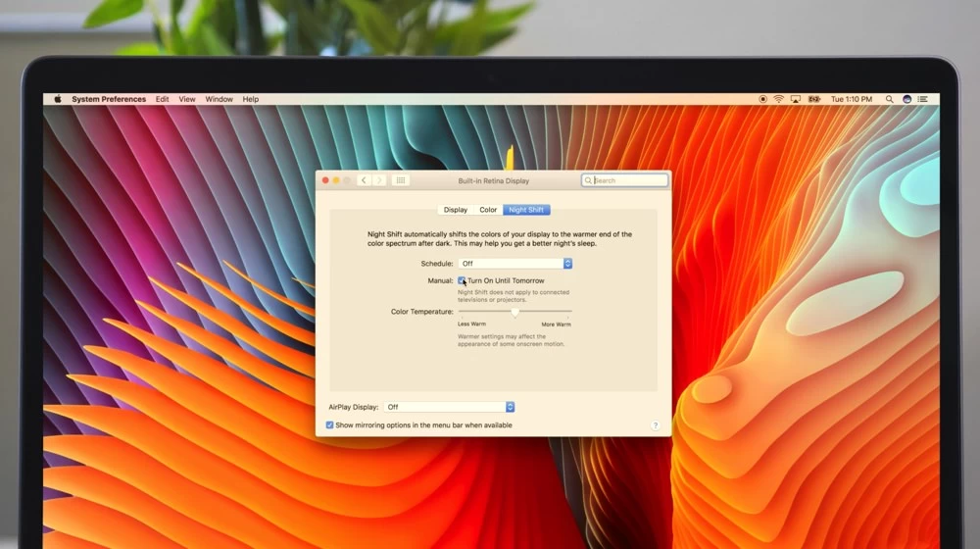
Task: Open the View menu
Action: 187,99
